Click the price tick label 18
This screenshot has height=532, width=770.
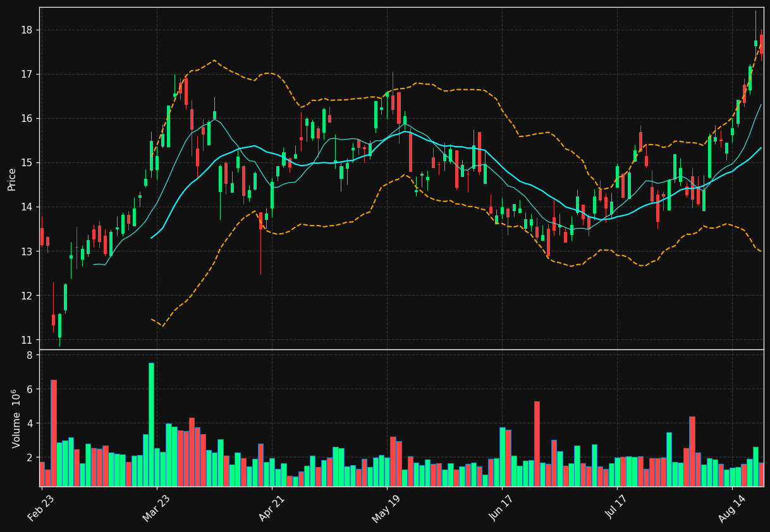pos(28,30)
